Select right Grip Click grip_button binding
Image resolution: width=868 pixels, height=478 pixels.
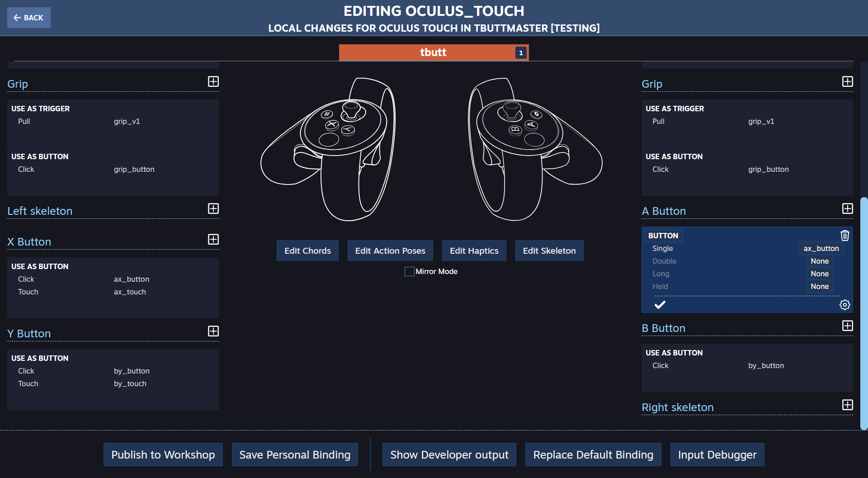click(x=747, y=169)
